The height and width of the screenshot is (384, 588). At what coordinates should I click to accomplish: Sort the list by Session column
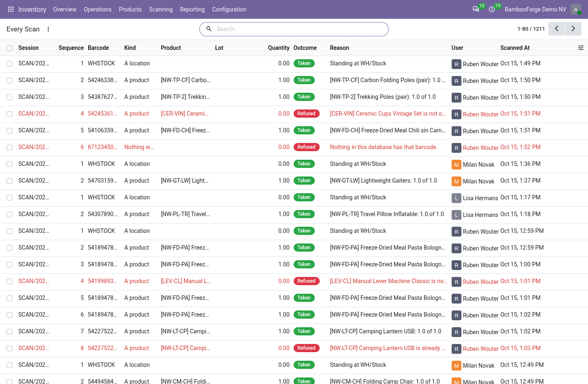point(29,48)
